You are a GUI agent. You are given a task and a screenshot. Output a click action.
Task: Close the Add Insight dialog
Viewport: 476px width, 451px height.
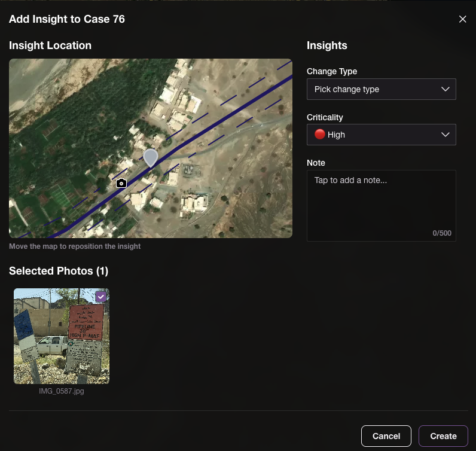462,19
